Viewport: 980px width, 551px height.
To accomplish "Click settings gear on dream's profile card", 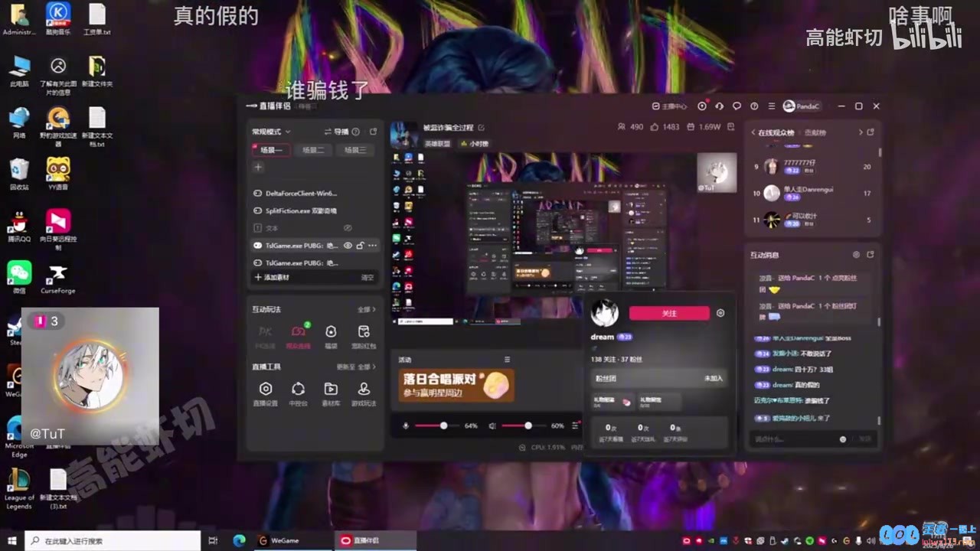I will (720, 313).
